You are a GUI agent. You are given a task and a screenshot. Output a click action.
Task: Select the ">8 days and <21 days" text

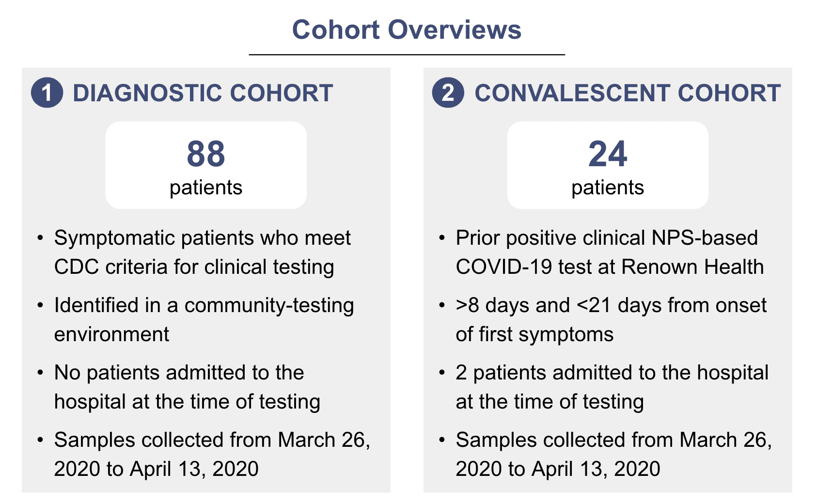611,319
